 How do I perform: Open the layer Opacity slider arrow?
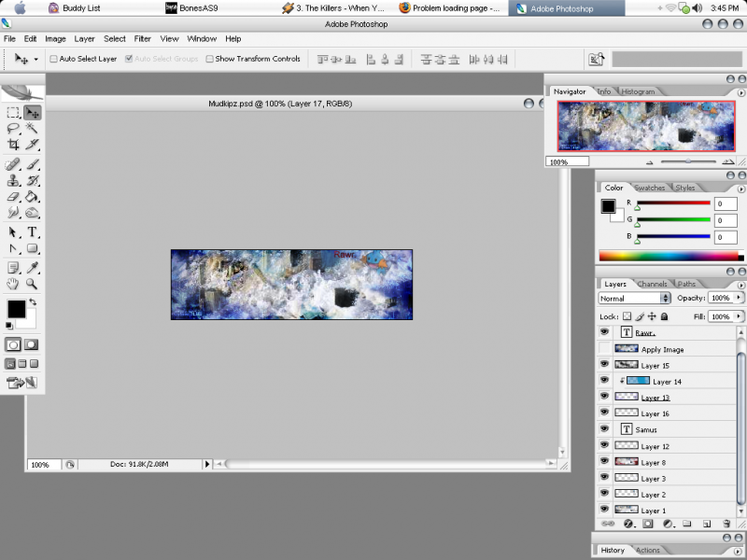pos(739,298)
